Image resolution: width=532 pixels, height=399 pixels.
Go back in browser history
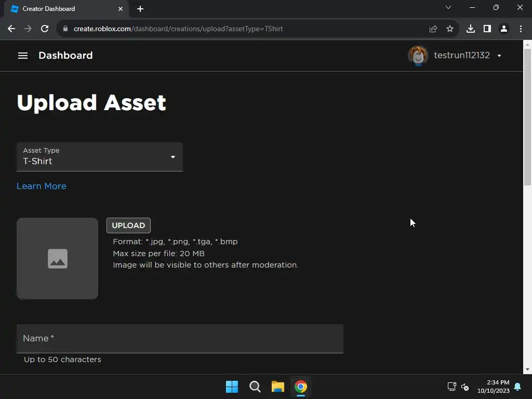click(x=11, y=29)
